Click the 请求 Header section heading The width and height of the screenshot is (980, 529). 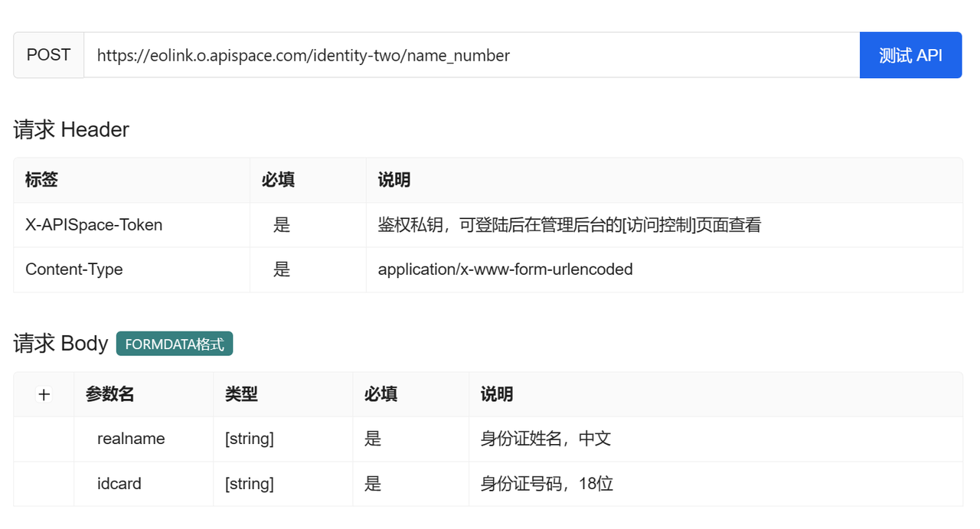click(x=71, y=129)
